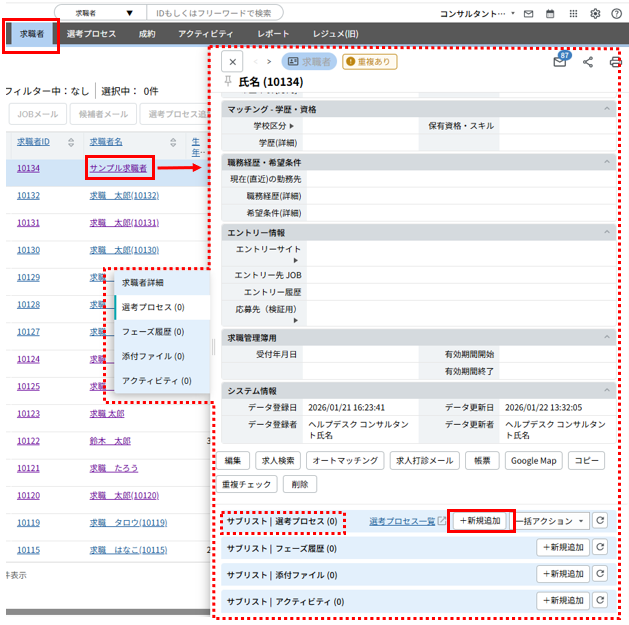Collapse the システム情報 section
629x625 pixels.
point(607,390)
